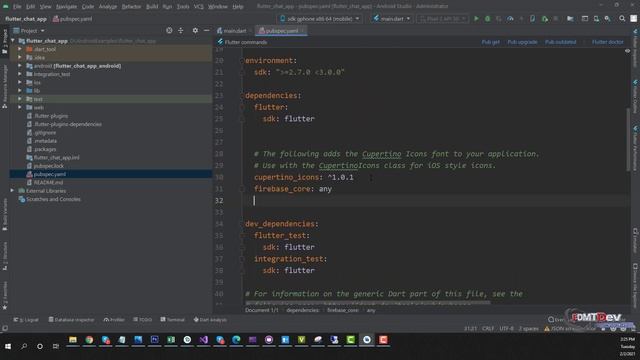Screen dimensions: 640x360
Task: Click the cupertino_icons dependency line
Action: click(304, 177)
